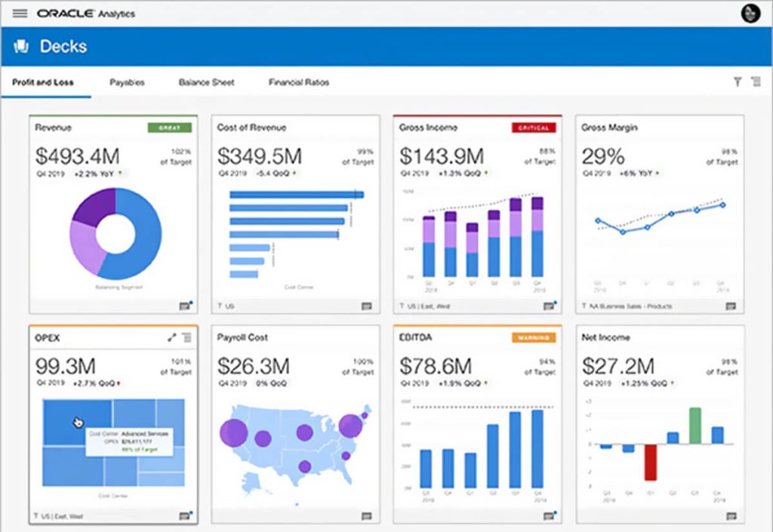The width and height of the screenshot is (773, 532).
Task: Open the filter icon on the Decks toolbar
Action: tap(738, 82)
